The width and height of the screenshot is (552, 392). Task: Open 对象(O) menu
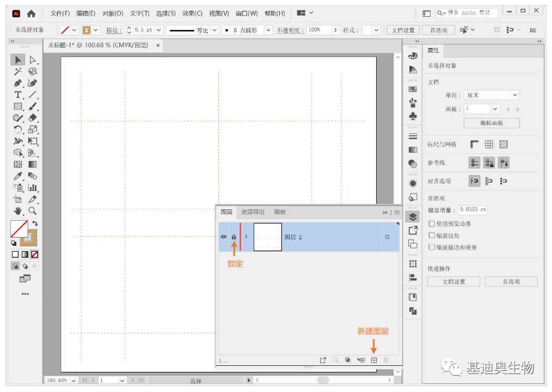point(113,14)
